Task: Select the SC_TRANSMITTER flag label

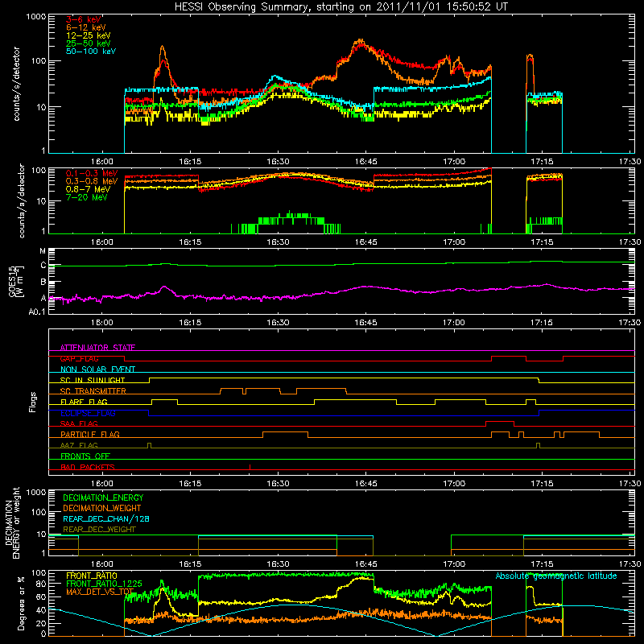Action: point(93,391)
